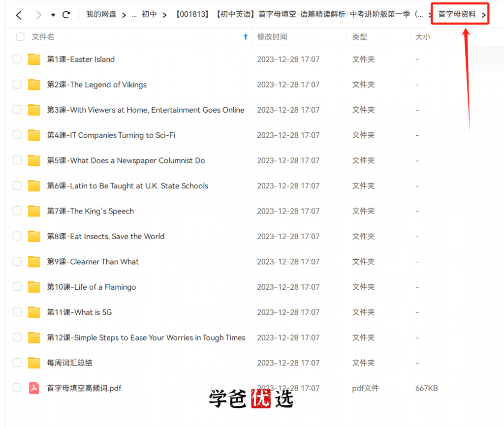Open 我的网盘 in the breadcrumb

[x=101, y=14]
